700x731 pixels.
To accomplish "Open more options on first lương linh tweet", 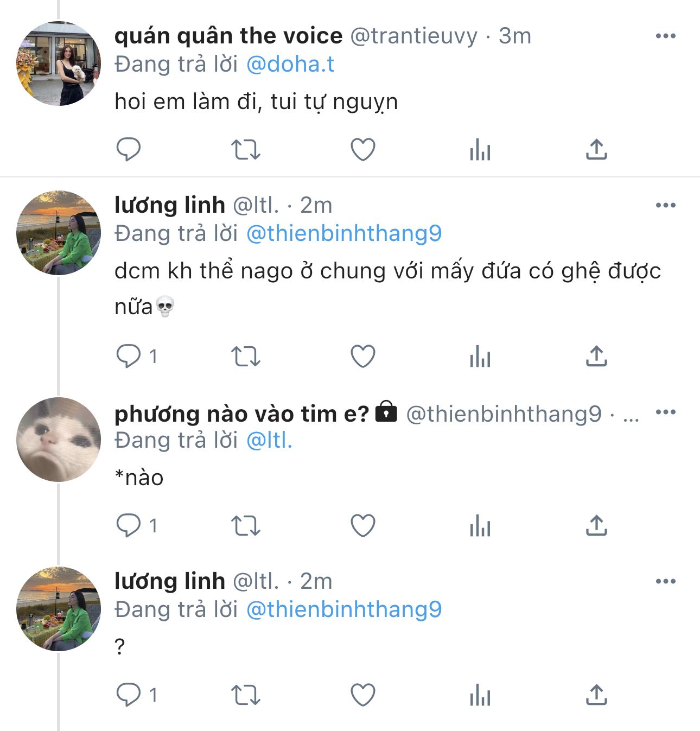I will click(665, 206).
